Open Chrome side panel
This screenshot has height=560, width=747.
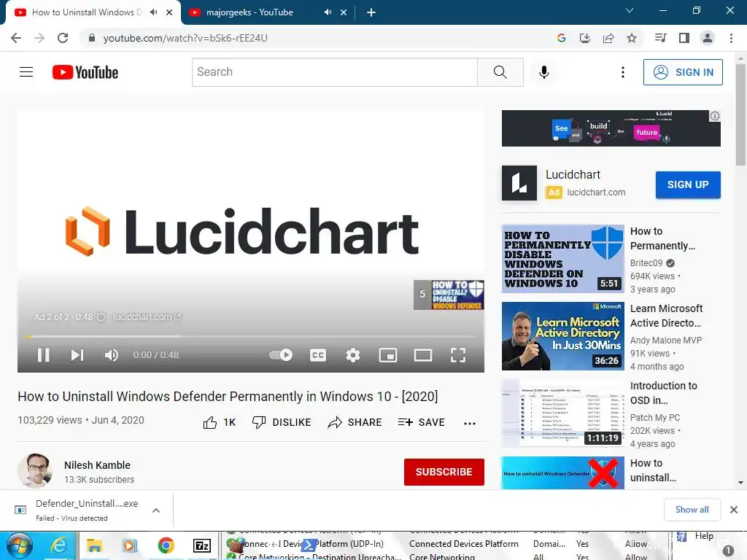684,38
